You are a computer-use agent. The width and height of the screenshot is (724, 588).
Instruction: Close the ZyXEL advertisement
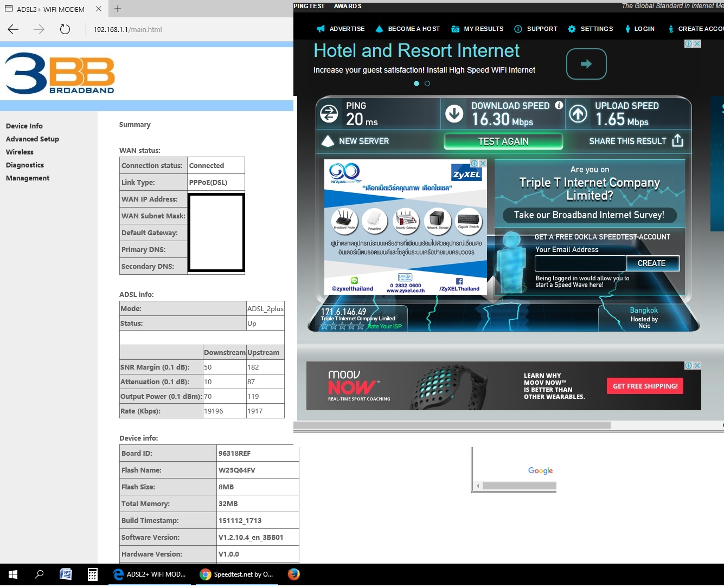[483, 163]
